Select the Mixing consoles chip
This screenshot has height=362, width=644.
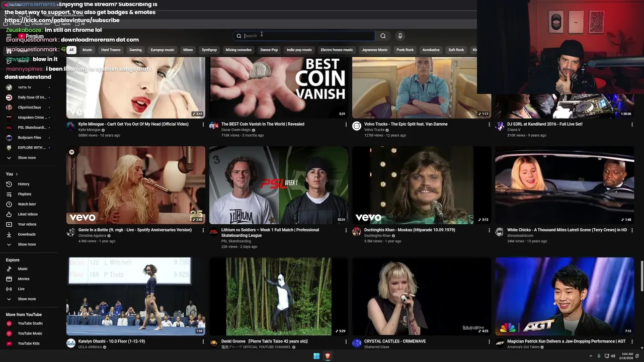238,50
